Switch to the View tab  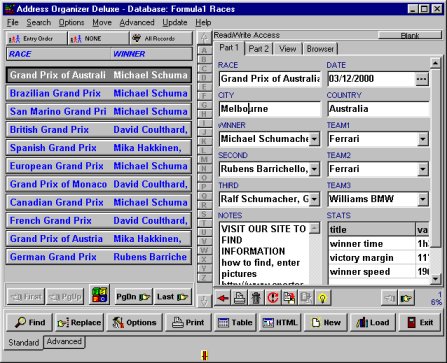(x=287, y=49)
